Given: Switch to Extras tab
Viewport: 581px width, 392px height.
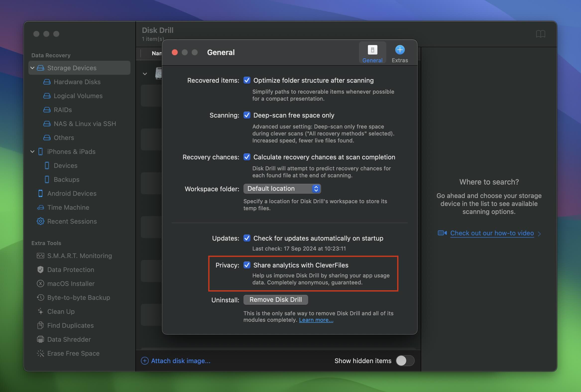Looking at the screenshot, I should [x=399, y=52].
